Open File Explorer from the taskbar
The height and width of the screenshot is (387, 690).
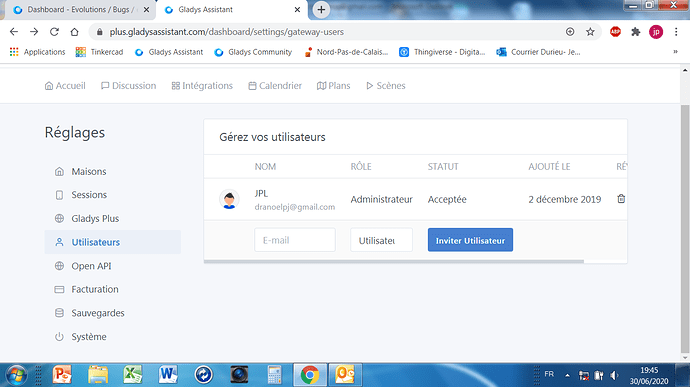[x=98, y=375]
